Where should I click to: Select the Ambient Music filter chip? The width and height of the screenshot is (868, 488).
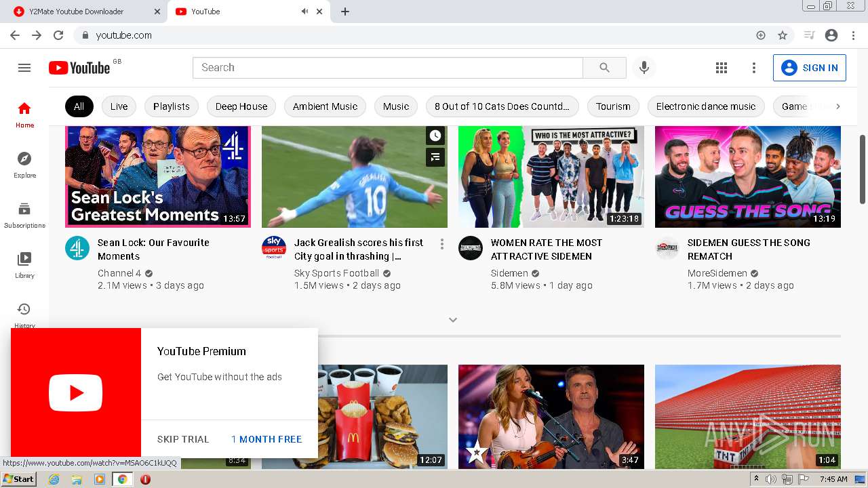coord(325,106)
